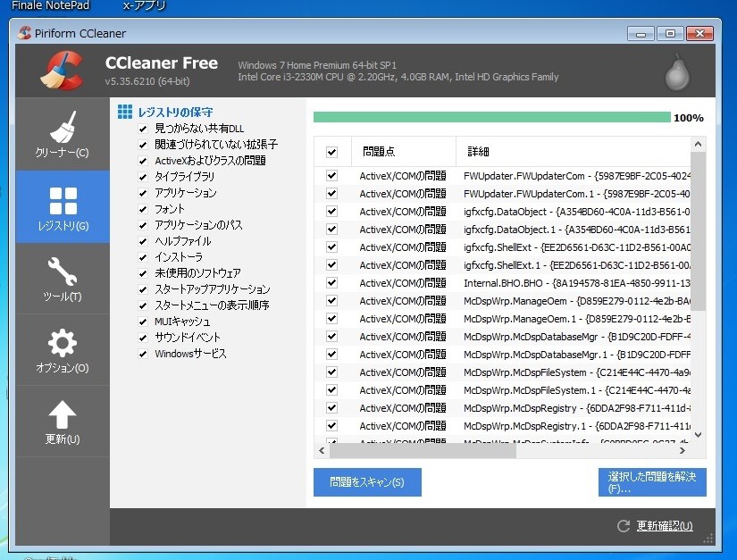The image size is (737, 560).
Task: Open the Cleaner section broom icon
Action: (x=62, y=127)
